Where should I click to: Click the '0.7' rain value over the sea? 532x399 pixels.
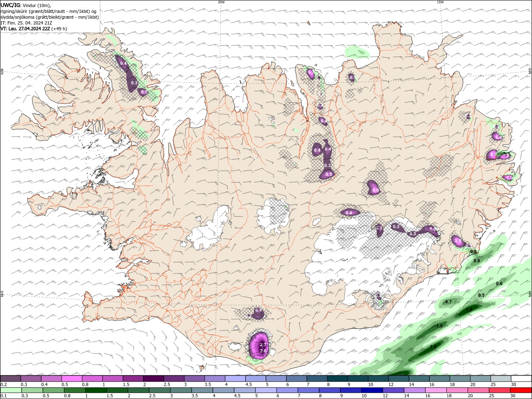pos(448,302)
